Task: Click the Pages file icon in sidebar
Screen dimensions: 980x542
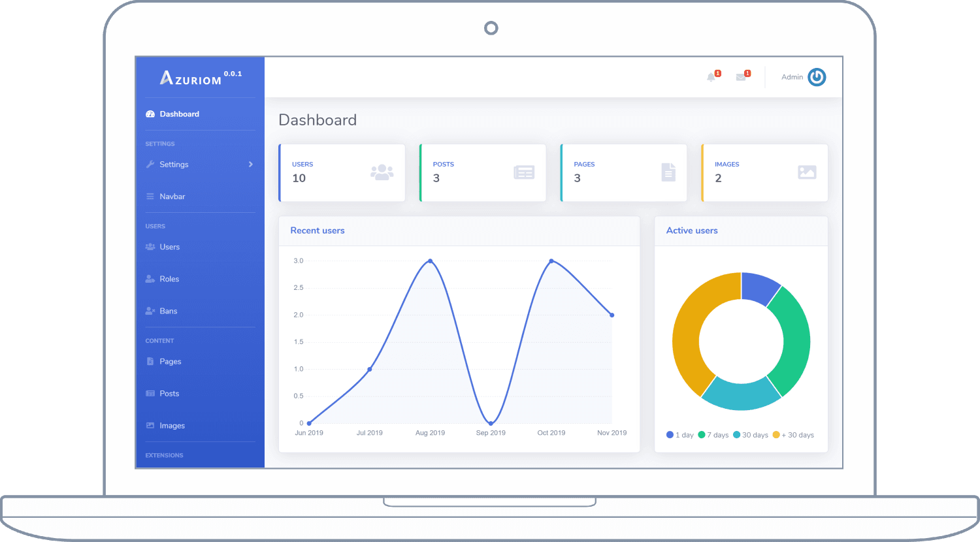Action: pyautogui.click(x=150, y=361)
